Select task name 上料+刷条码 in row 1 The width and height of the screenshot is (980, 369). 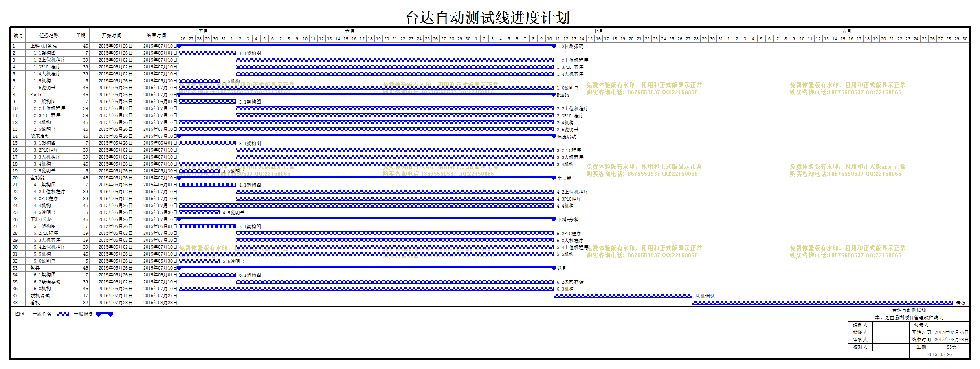pyautogui.click(x=44, y=46)
